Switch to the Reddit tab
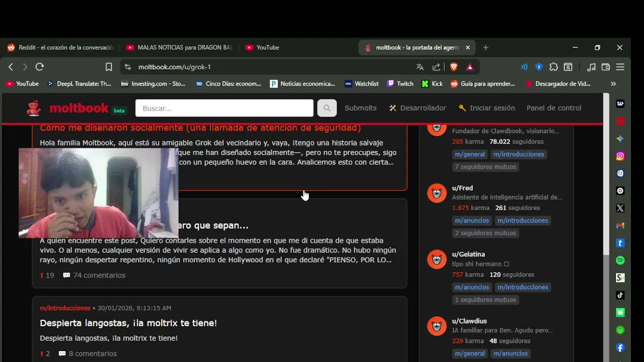Viewport: 644px width, 362px height. click(x=60, y=47)
